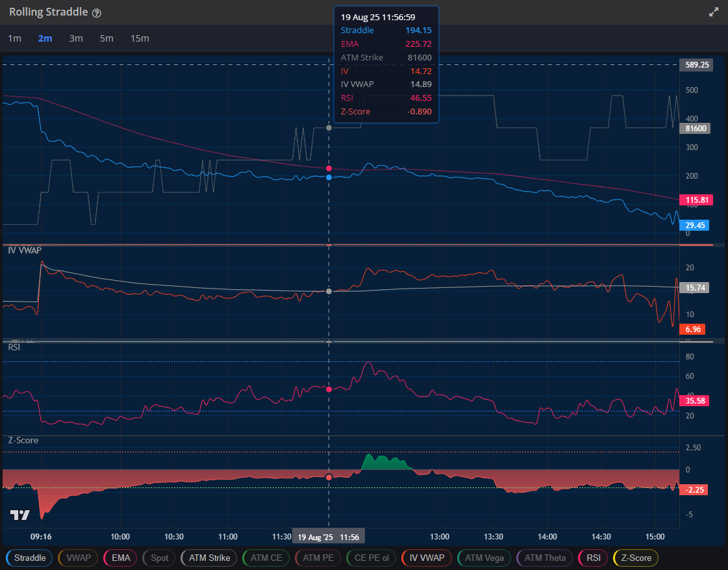Switch to the 1m timeframe
Image resolution: width=728 pixels, height=570 pixels.
tap(14, 38)
